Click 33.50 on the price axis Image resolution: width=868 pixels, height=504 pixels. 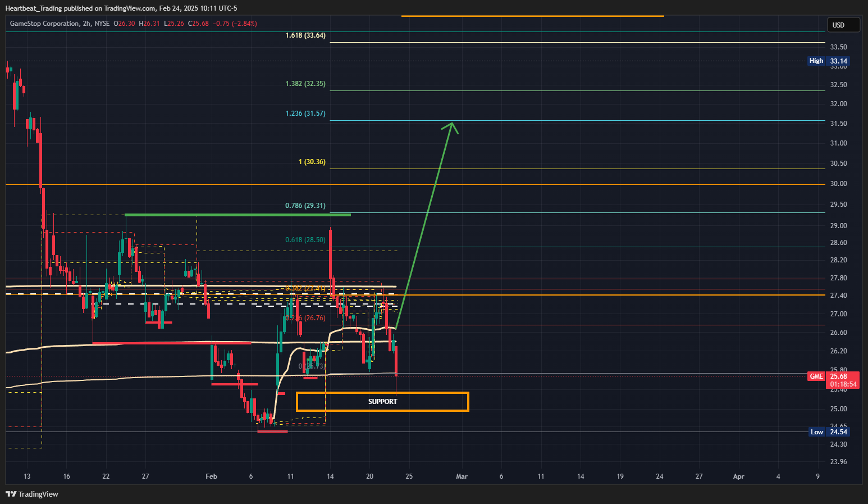839,47
